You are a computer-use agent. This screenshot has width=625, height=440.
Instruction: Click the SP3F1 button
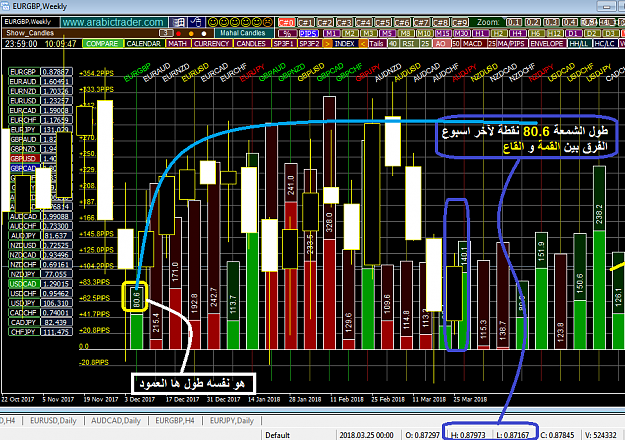pos(284,43)
